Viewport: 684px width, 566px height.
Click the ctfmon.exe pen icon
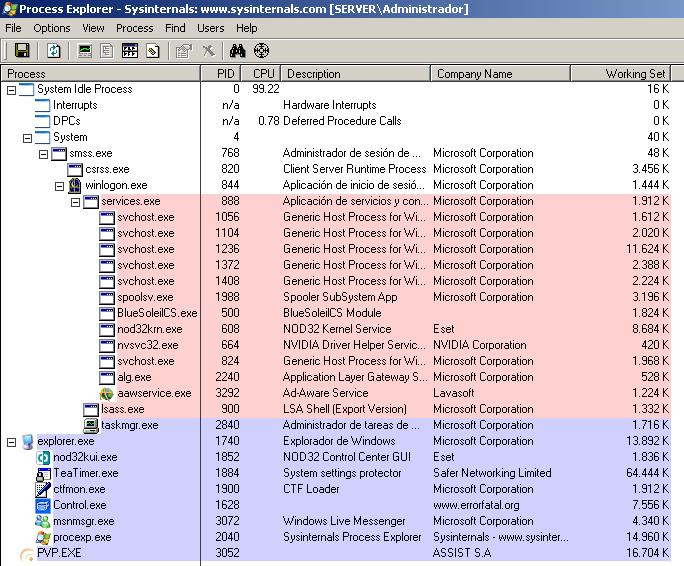point(43,490)
